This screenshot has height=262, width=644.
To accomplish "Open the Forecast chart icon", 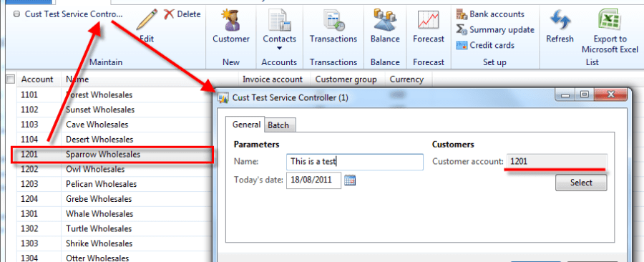I will pyautogui.click(x=429, y=20).
